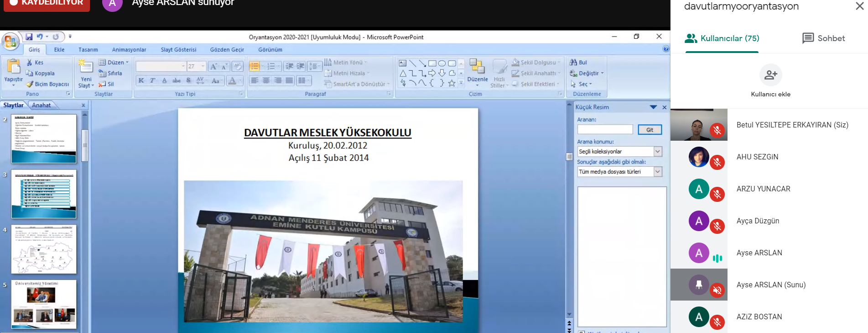Click the Biçim Boyacısı format painter
This screenshot has width=868, height=333.
(x=47, y=84)
